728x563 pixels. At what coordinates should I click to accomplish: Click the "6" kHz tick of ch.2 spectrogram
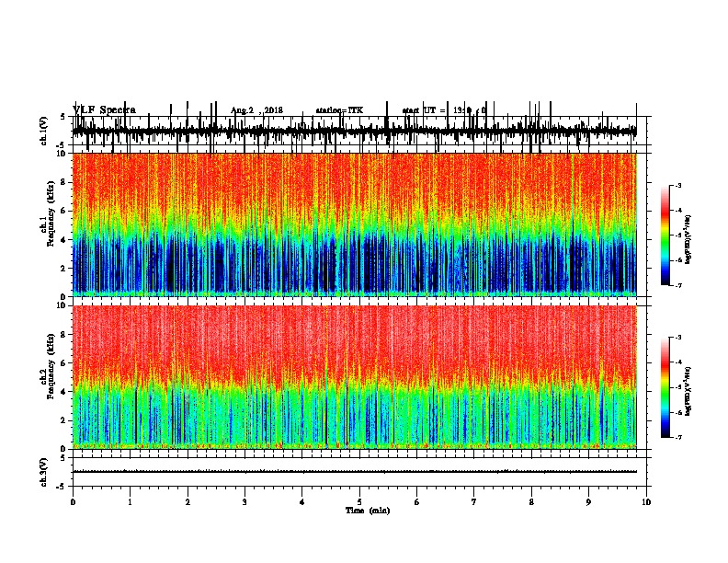64,363
